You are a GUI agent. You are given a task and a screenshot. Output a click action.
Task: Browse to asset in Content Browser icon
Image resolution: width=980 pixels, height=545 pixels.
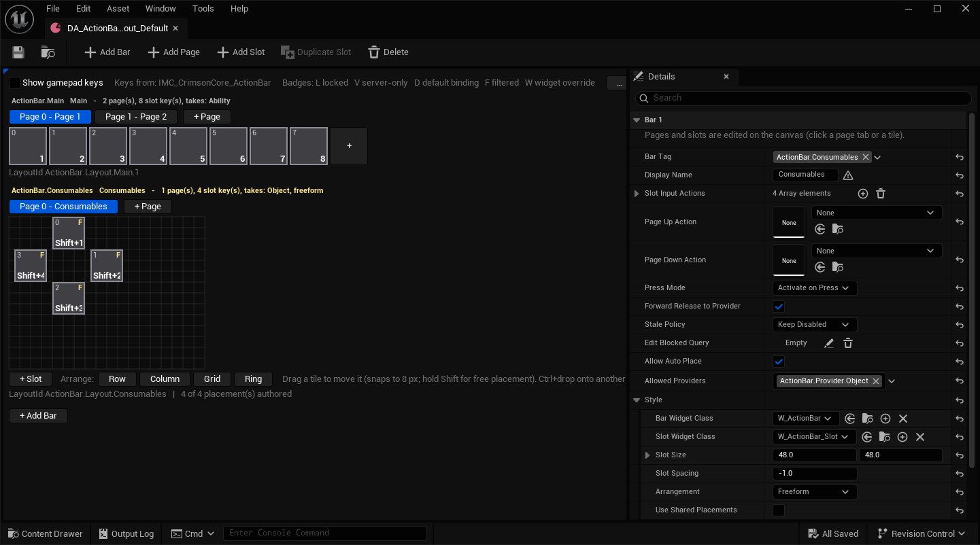[x=48, y=52]
